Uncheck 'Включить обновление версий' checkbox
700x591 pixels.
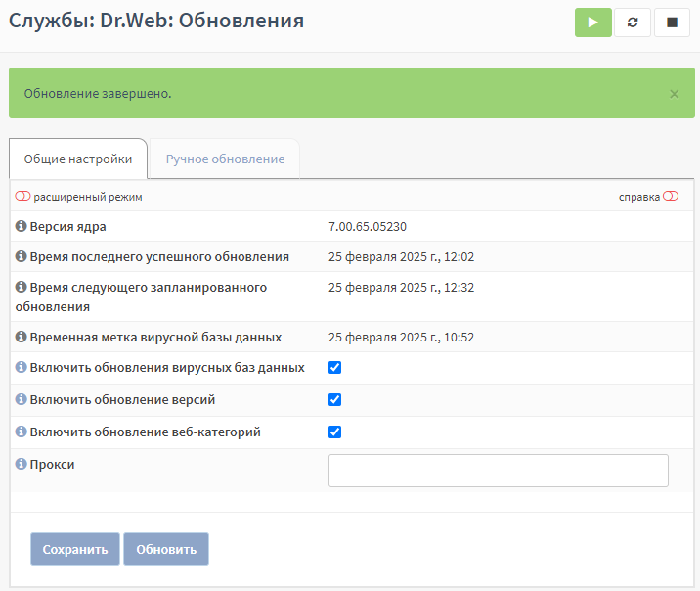334,400
